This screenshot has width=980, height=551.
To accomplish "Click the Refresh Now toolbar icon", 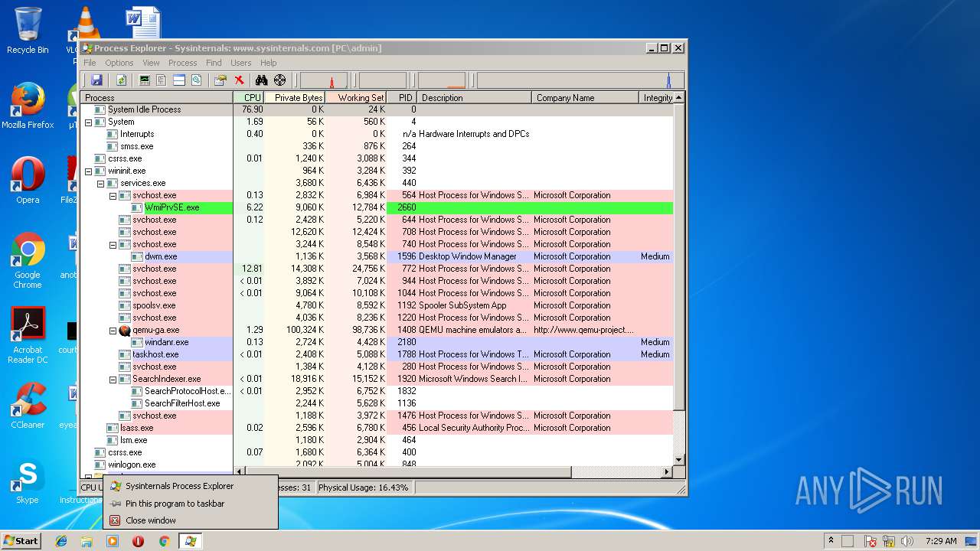I will click(x=120, y=80).
